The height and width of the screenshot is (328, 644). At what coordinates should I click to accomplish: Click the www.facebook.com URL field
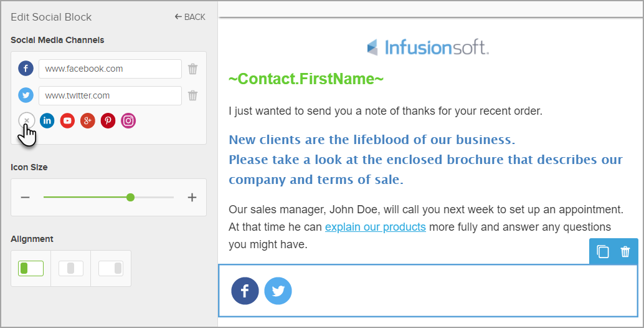pos(110,69)
